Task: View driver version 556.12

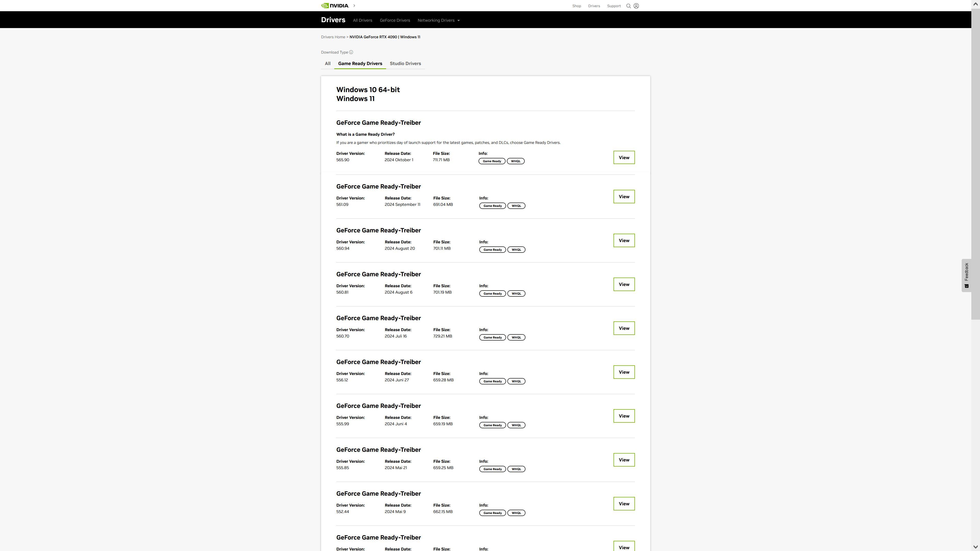Action: [x=623, y=372]
